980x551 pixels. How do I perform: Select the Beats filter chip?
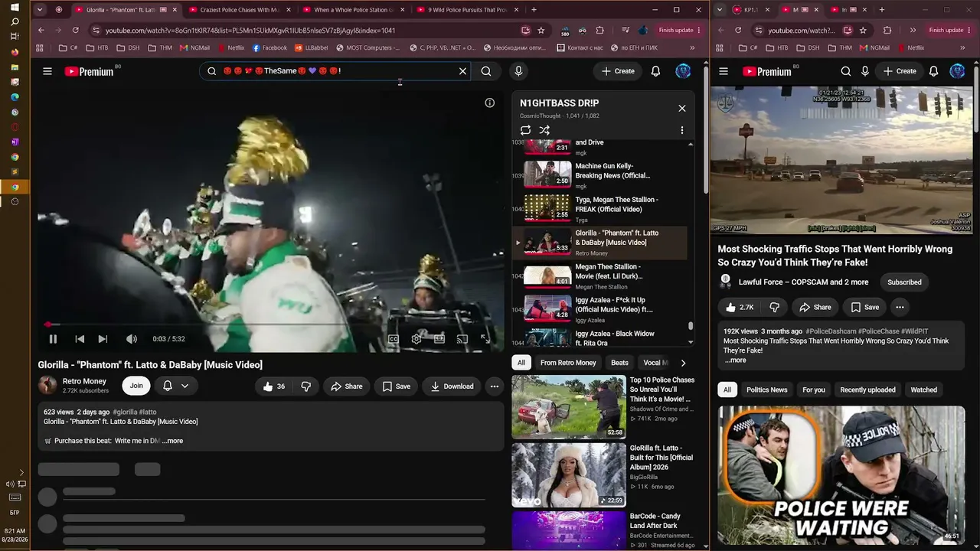click(619, 363)
